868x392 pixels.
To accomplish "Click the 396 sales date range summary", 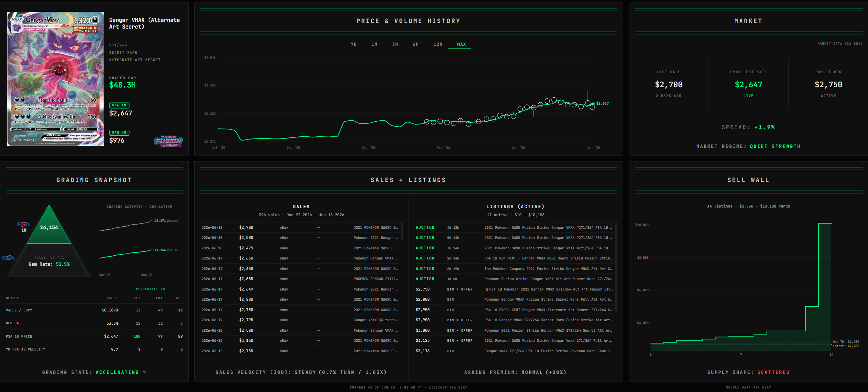I will 301,215.
